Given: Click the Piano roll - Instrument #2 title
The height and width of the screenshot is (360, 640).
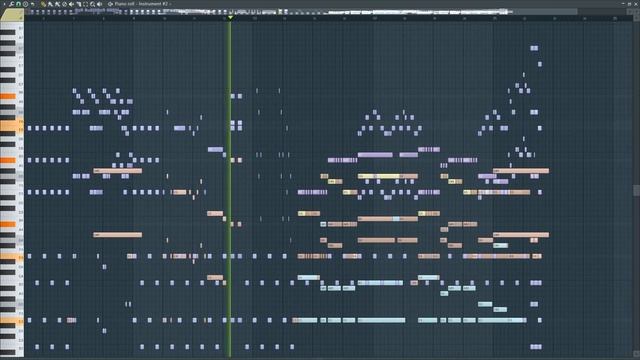Looking at the screenshot, I should [x=141, y=4].
